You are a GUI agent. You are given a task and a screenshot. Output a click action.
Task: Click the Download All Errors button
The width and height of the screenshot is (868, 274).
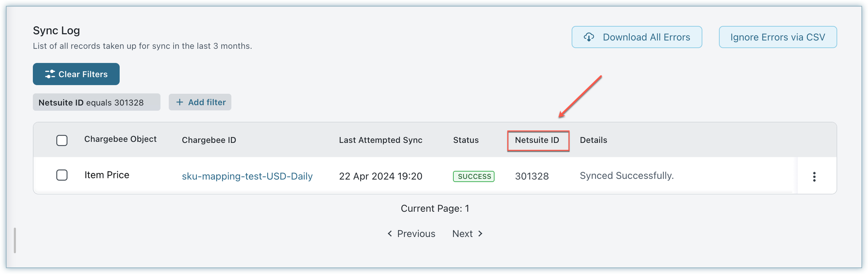[637, 37]
